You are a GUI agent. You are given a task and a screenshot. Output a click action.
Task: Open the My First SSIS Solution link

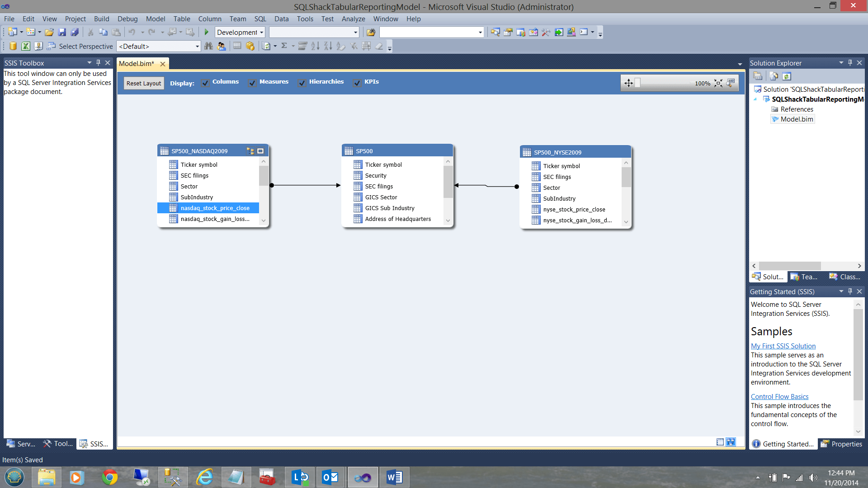click(783, 346)
